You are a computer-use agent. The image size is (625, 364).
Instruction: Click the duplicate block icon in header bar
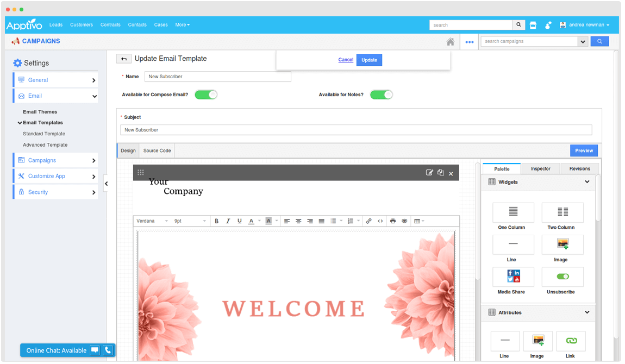(441, 173)
